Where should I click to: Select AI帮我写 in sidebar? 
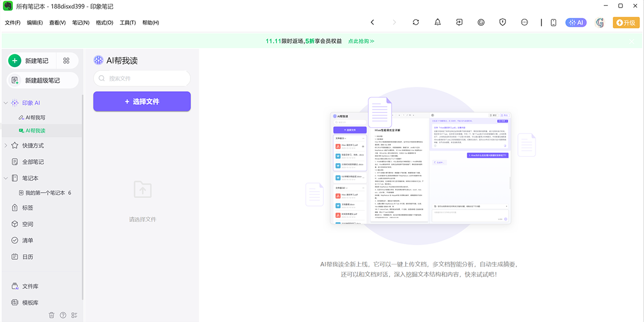click(35, 117)
